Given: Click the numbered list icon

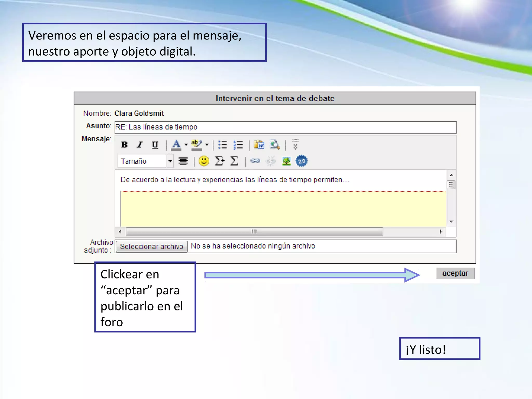Looking at the screenshot, I should 238,145.
